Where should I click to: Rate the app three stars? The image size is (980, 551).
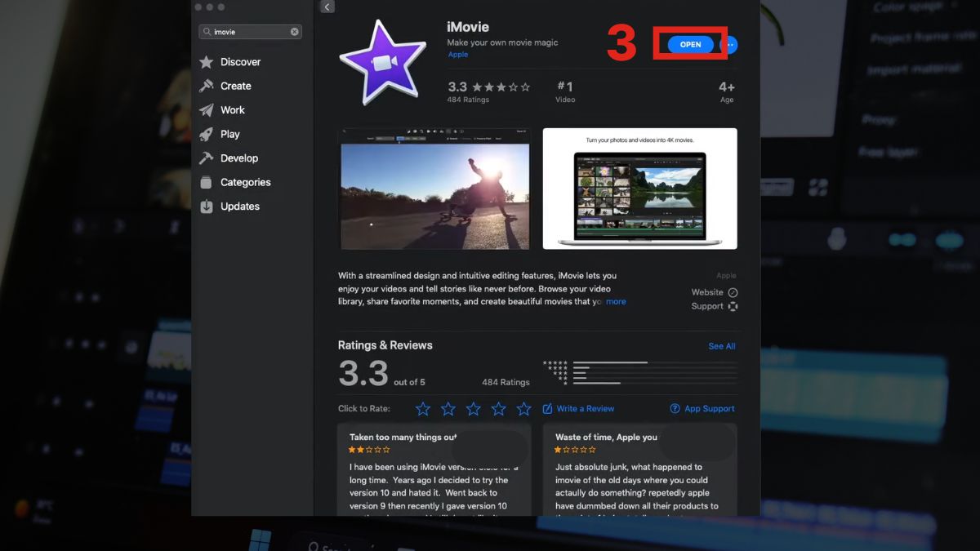(474, 409)
